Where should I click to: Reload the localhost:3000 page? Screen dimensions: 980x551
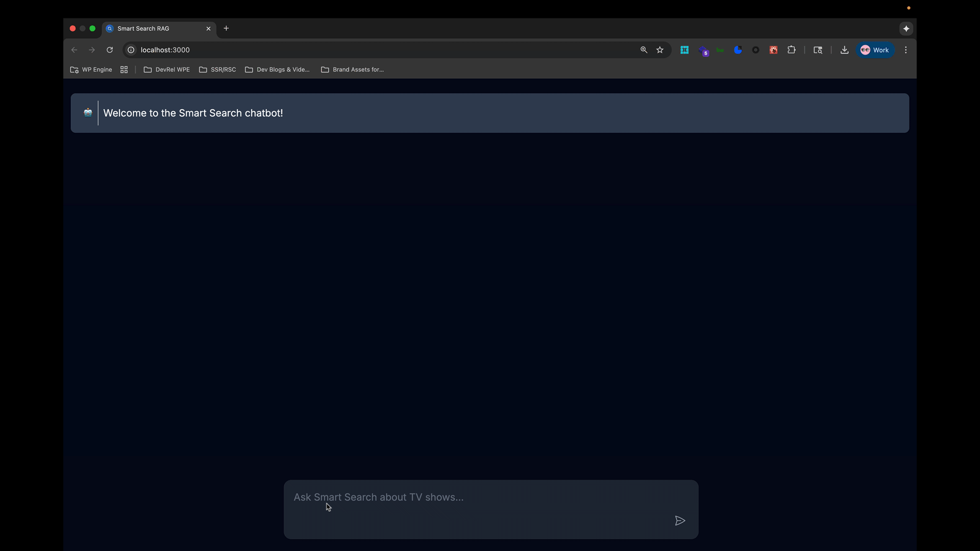point(109,50)
